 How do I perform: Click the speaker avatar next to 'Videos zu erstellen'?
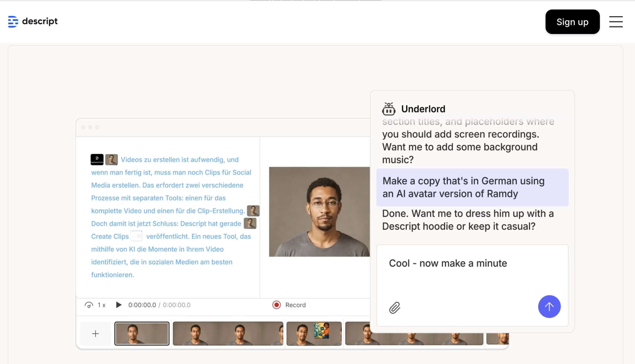112,159
